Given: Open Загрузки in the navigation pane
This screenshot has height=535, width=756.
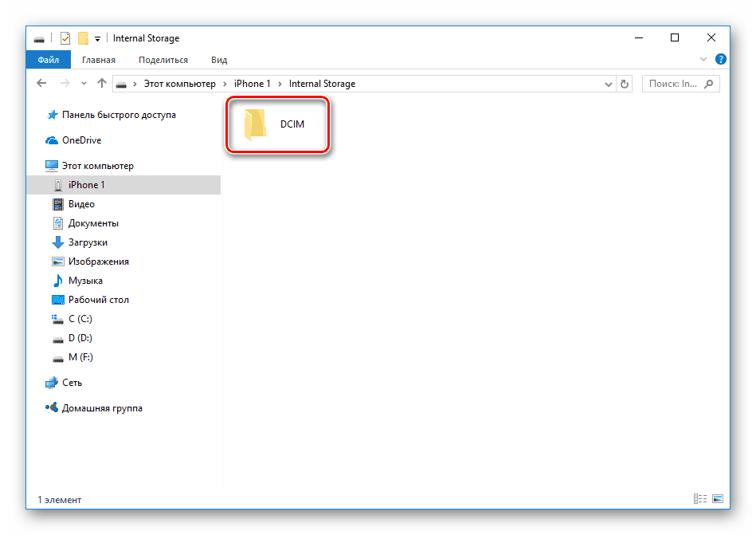Looking at the screenshot, I should [x=88, y=242].
